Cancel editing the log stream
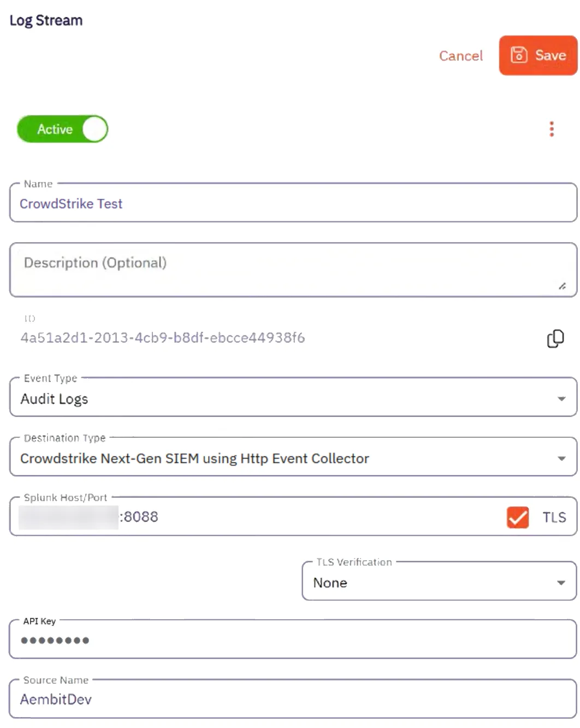The height and width of the screenshot is (728, 580). (x=461, y=56)
